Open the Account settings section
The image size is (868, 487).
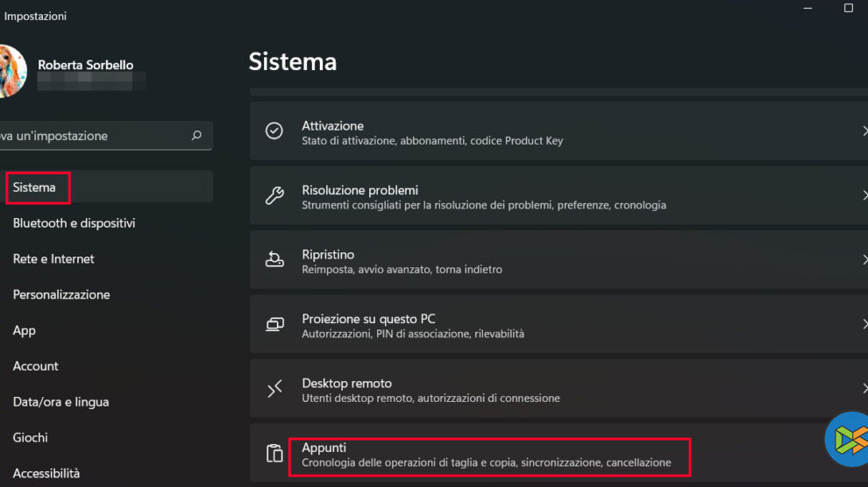click(x=36, y=366)
